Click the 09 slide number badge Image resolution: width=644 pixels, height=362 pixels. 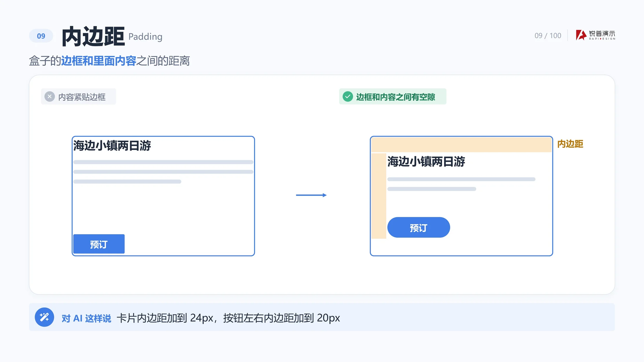point(41,36)
